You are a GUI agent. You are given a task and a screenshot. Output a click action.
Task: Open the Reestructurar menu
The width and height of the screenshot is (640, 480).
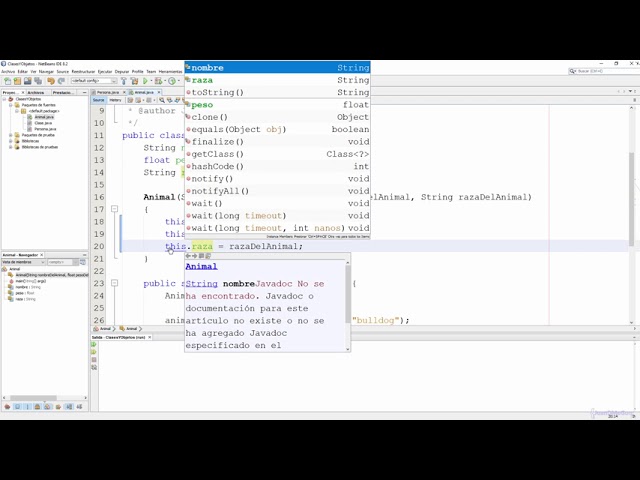(x=83, y=71)
